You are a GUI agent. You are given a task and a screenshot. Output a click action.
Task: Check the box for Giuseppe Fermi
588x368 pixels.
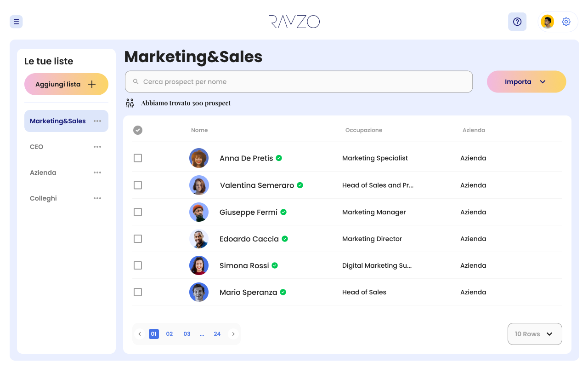coord(138,212)
